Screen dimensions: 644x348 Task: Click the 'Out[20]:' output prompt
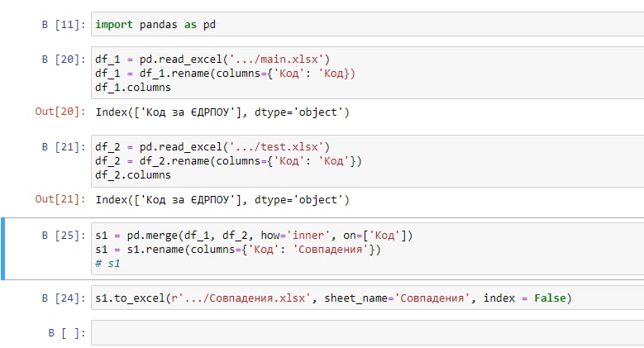(x=60, y=112)
